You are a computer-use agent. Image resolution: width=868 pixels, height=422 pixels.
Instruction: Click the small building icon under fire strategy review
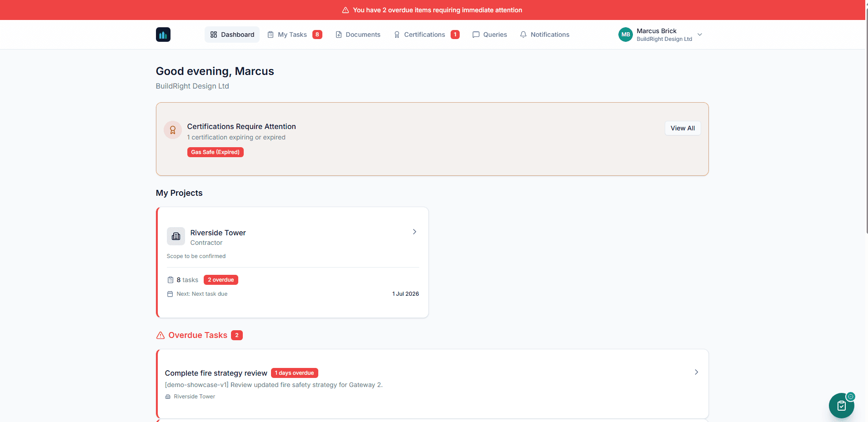tap(168, 397)
